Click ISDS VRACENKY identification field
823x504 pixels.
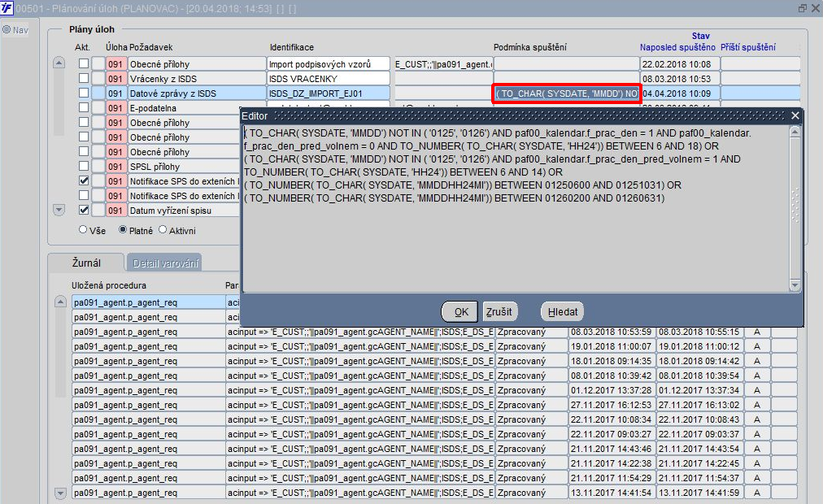click(x=329, y=79)
